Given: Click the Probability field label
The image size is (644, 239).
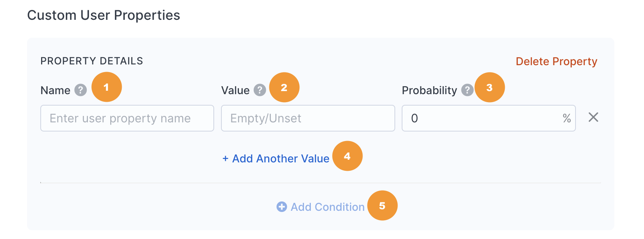Looking at the screenshot, I should click(x=429, y=90).
